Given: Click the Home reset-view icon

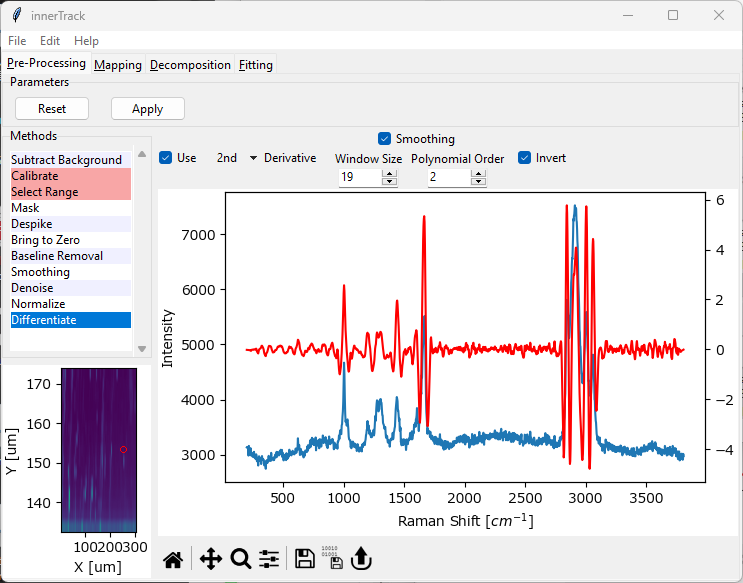Looking at the screenshot, I should (x=173, y=559).
